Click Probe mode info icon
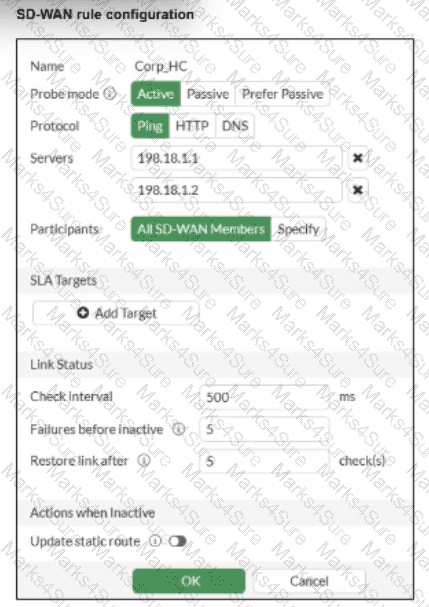This screenshot has height=607, width=429. pyautogui.click(x=110, y=93)
